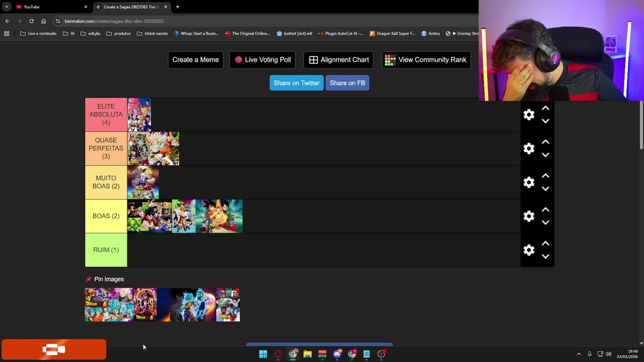The height and width of the screenshot is (362, 644).
Task: Move QUASE PERFEITAS row down
Action: coord(545,155)
